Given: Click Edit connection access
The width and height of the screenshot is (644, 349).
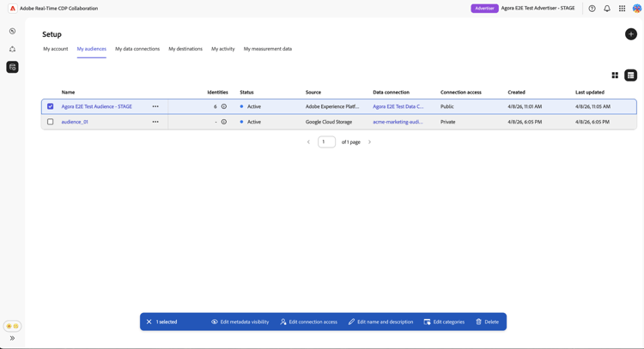Looking at the screenshot, I should point(308,322).
